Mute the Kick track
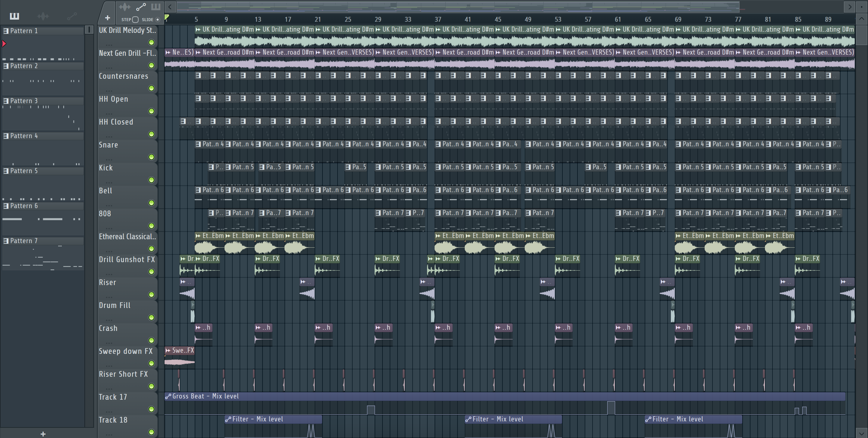The width and height of the screenshot is (868, 438). click(151, 180)
